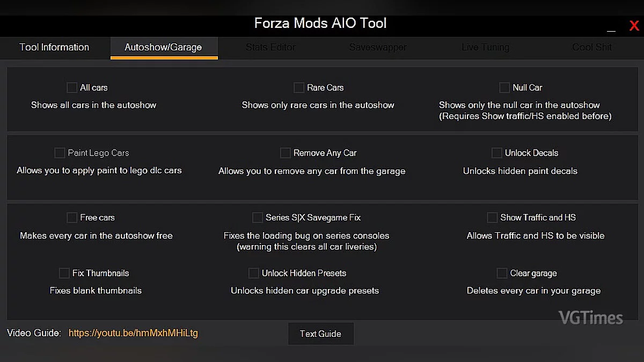Check the Unlock Decals box
The image size is (644, 362).
pos(497,153)
